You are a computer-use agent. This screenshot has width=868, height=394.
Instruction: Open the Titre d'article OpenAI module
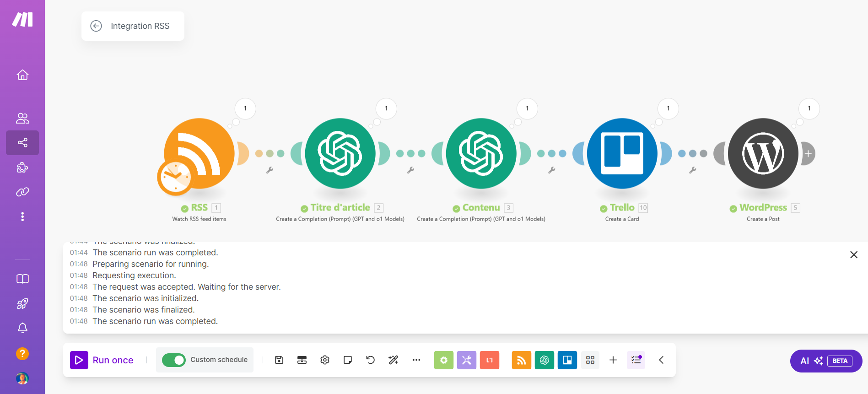[x=340, y=153]
